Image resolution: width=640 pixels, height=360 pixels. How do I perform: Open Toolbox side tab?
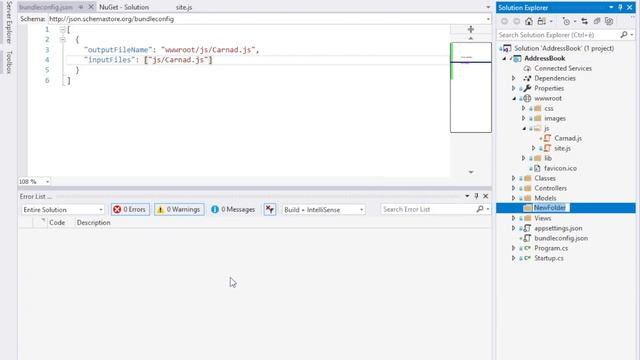9,62
